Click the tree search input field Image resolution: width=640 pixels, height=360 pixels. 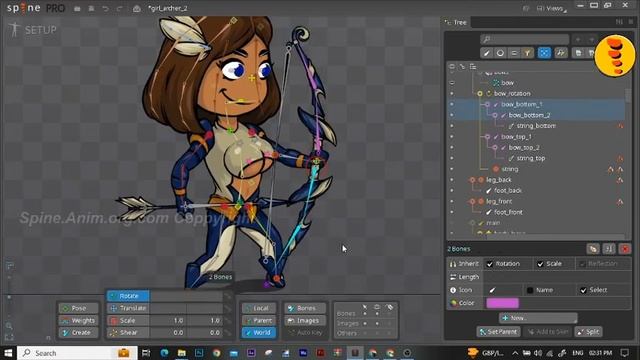coord(525,39)
